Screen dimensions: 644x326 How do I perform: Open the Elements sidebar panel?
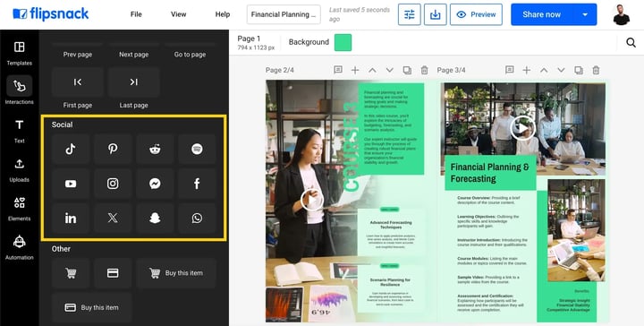click(20, 210)
